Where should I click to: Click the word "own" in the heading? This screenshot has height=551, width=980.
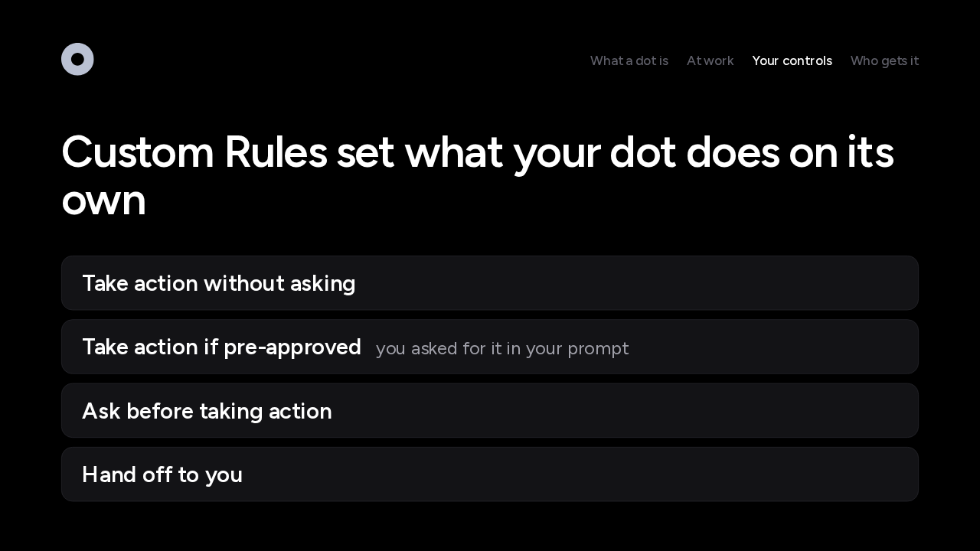pos(103,201)
